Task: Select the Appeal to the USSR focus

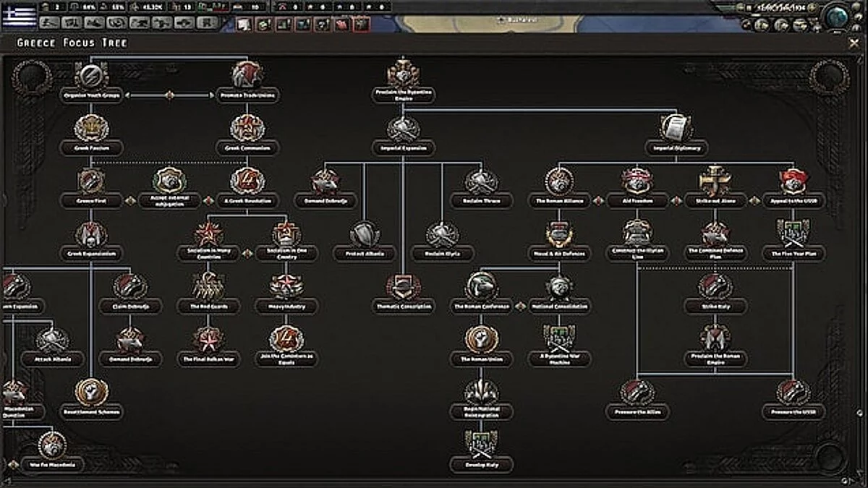Action: coord(793,181)
